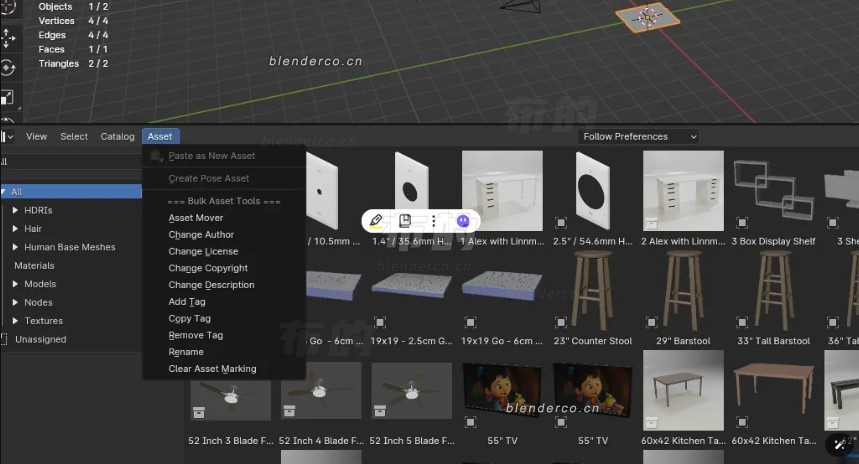Open the View menu in asset browser
859x464 pixels.
[x=36, y=136]
